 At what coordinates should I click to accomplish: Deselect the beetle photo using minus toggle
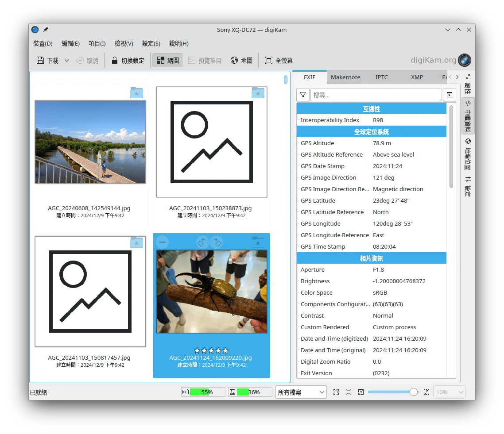click(163, 242)
